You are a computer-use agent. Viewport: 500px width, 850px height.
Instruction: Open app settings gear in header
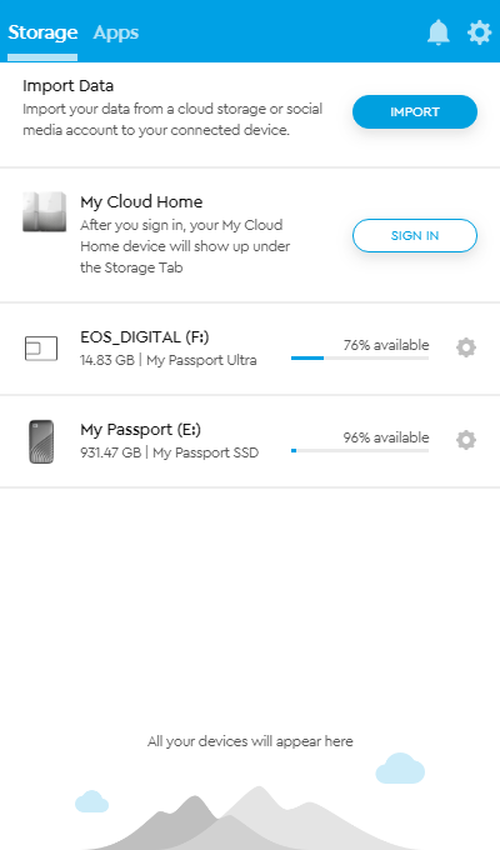point(479,33)
